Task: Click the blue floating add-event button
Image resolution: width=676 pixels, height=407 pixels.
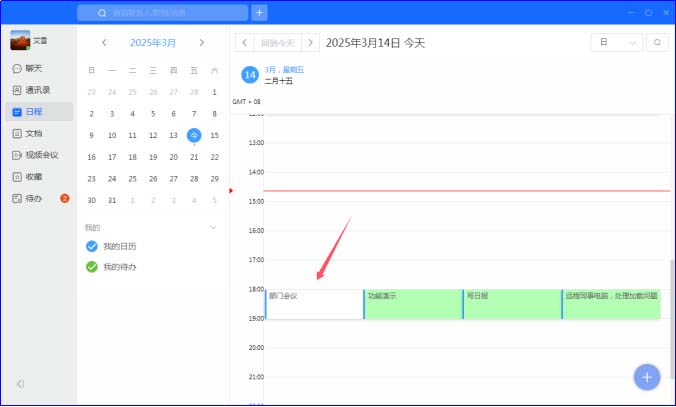Action: coord(647,377)
